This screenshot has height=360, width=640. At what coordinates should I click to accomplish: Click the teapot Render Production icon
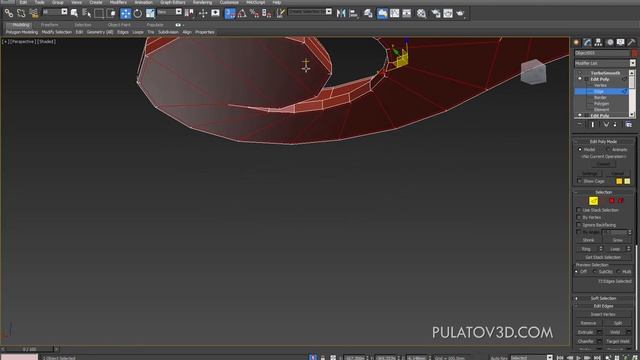pos(460,13)
